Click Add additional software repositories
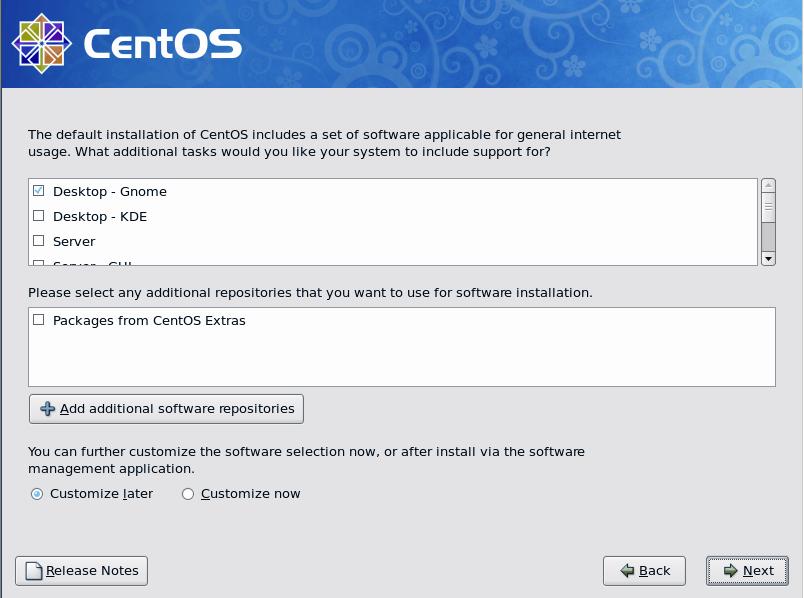804x598 pixels. point(166,408)
